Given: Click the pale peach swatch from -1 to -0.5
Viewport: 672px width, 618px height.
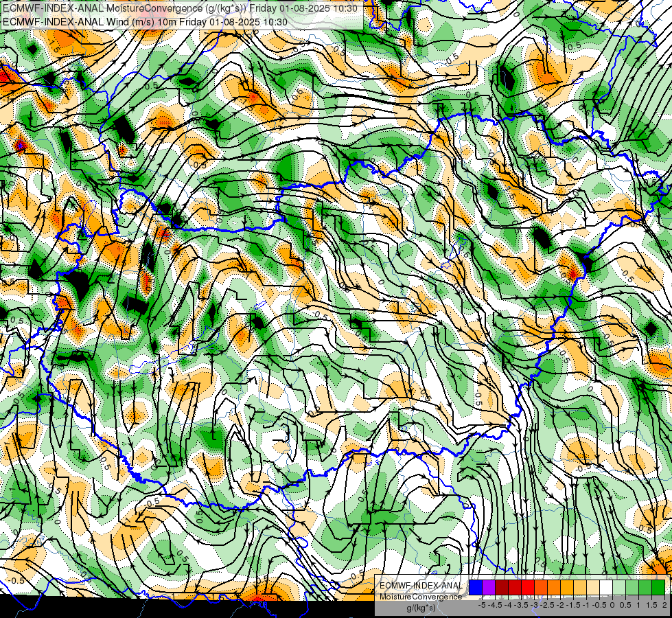Looking at the screenshot, I should click(x=592, y=587).
